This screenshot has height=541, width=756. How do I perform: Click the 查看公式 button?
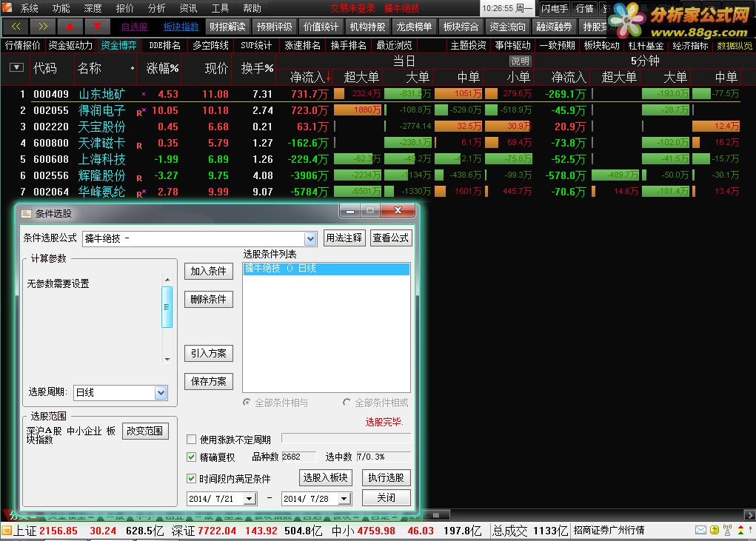click(391, 238)
